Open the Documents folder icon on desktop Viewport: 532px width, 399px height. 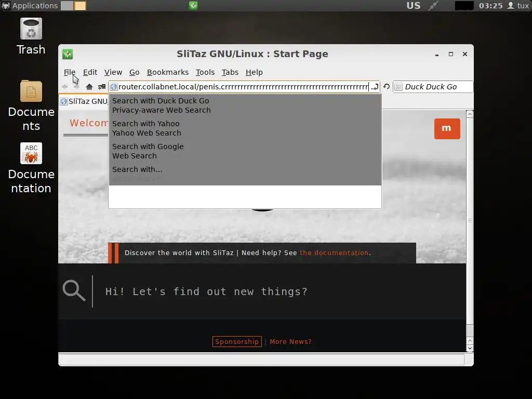[x=31, y=105]
